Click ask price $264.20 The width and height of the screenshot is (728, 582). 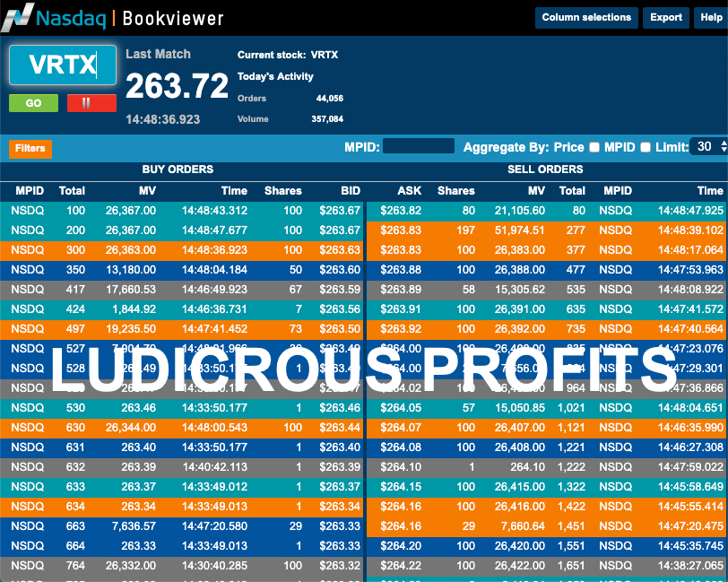point(401,546)
